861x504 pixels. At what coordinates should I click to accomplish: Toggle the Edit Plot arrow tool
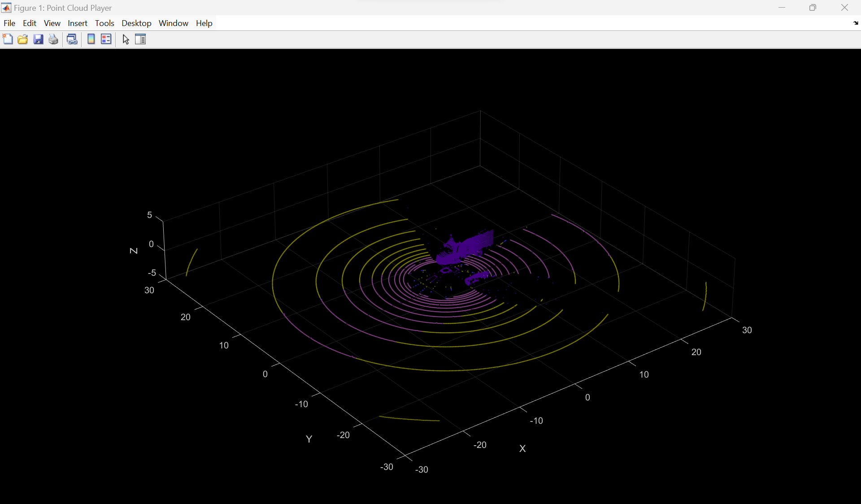[x=126, y=39]
